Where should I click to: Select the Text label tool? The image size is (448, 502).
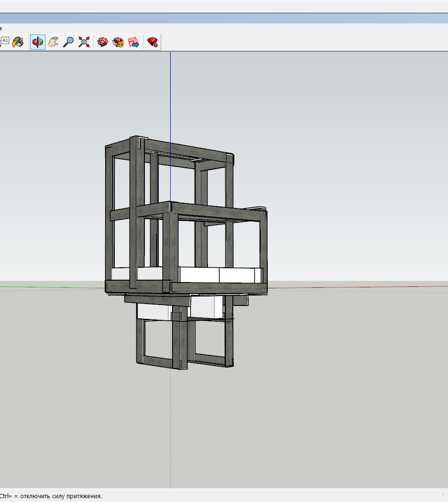pyautogui.click(x=5, y=41)
